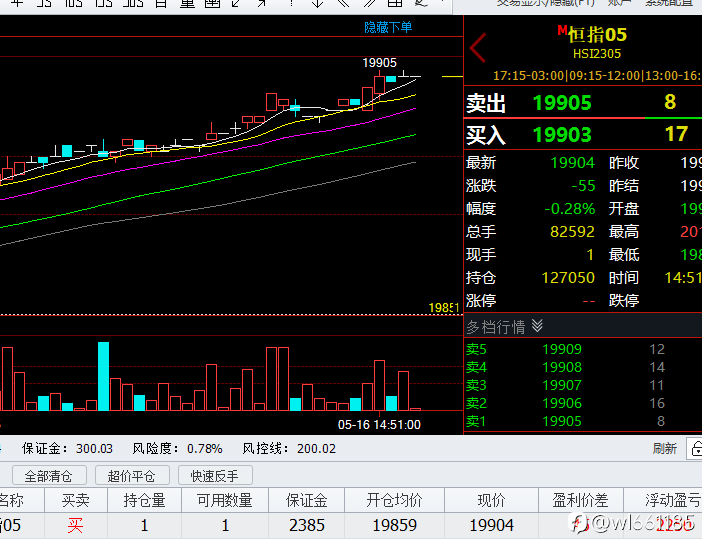Expand the 多档行情 depth panel chevron
Image resolution: width=702 pixels, height=557 pixels.
click(x=537, y=326)
